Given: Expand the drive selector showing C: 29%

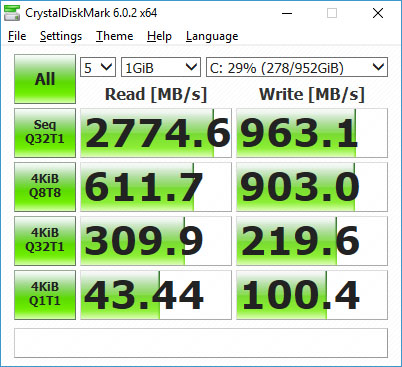Looking at the screenshot, I should tap(297, 67).
